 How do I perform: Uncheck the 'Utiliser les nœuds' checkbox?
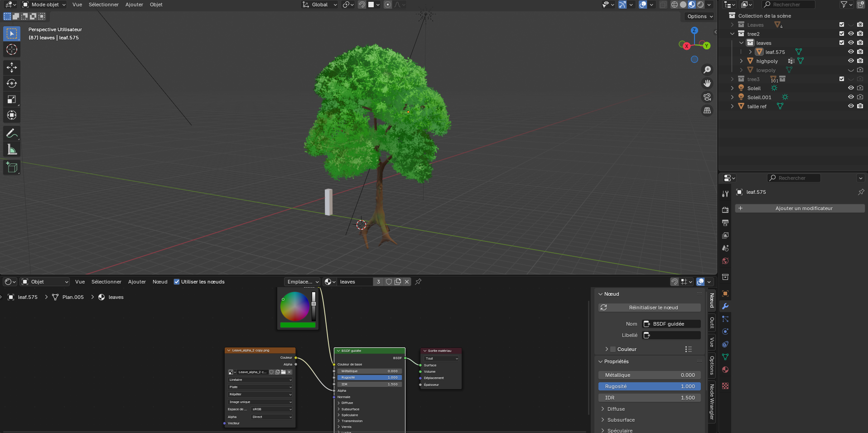177,282
